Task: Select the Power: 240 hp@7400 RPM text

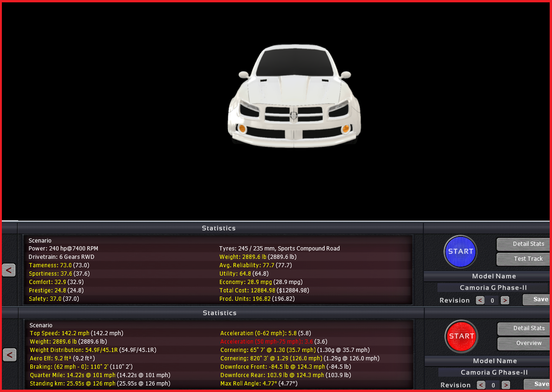Action: tap(63, 249)
